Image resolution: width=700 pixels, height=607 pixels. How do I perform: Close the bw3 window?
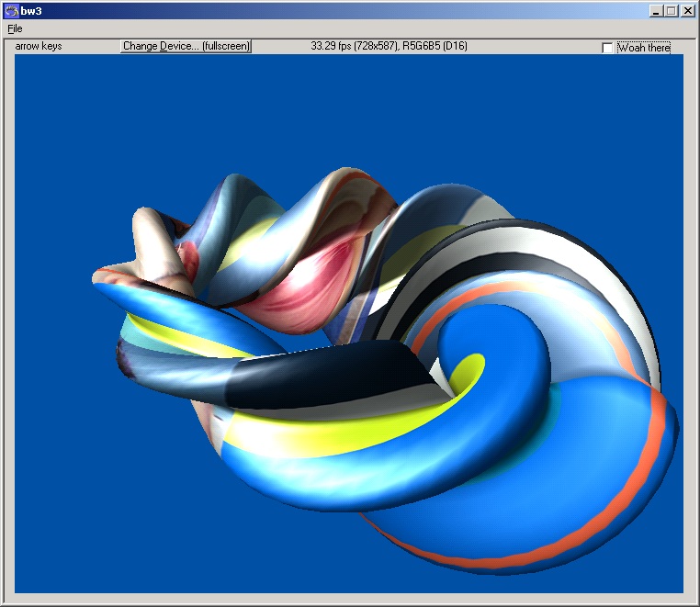pyautogui.click(x=688, y=11)
